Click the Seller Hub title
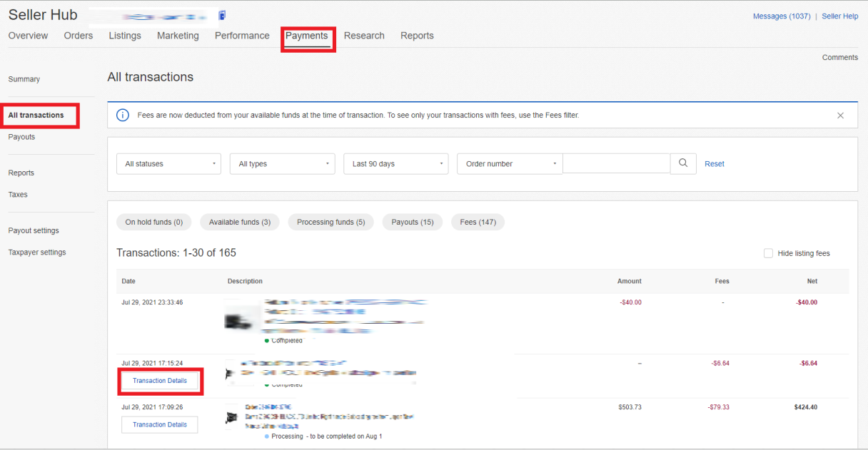 43,15
